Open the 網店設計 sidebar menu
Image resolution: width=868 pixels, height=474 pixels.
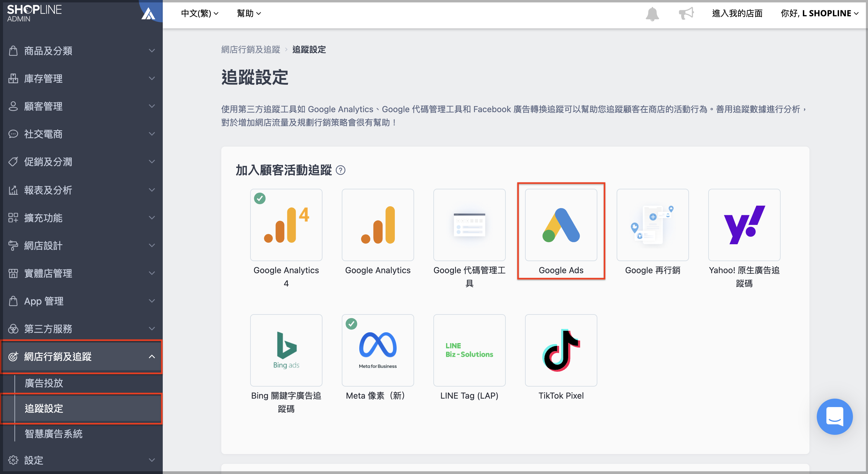click(x=81, y=245)
